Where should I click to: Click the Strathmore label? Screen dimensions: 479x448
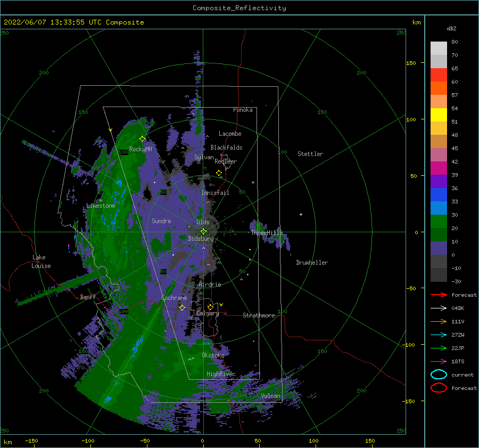pyautogui.click(x=259, y=315)
